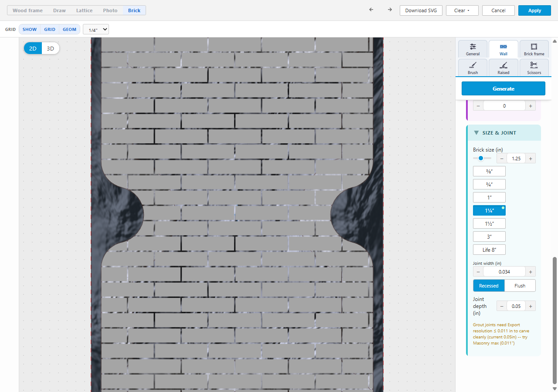Click the Generate button
Image resolution: width=558 pixels, height=392 pixels.
point(504,88)
